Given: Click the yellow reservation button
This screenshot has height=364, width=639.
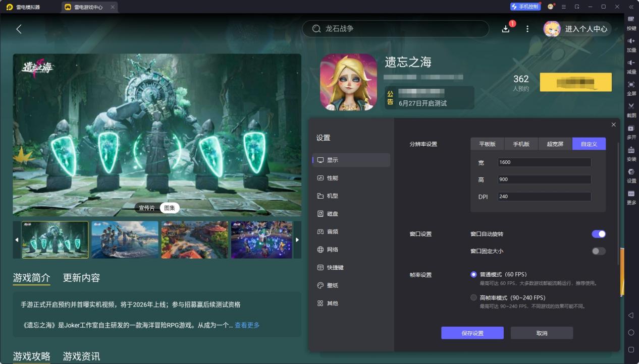Looking at the screenshot, I should [x=575, y=82].
